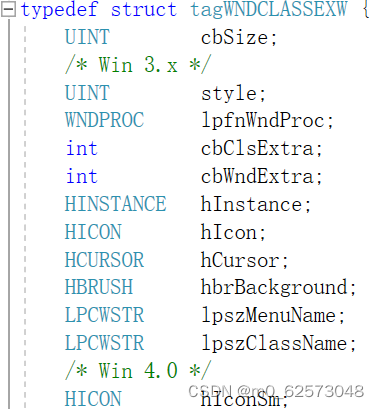Viewport: 379px width, 409px height.
Task: Place cursor on cbSize member
Action: 235,37
